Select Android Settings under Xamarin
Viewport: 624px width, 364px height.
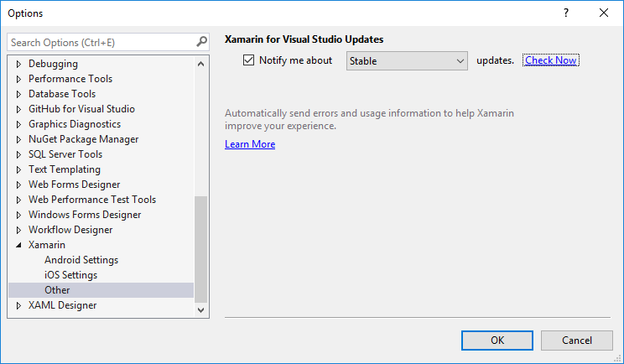[81, 260]
